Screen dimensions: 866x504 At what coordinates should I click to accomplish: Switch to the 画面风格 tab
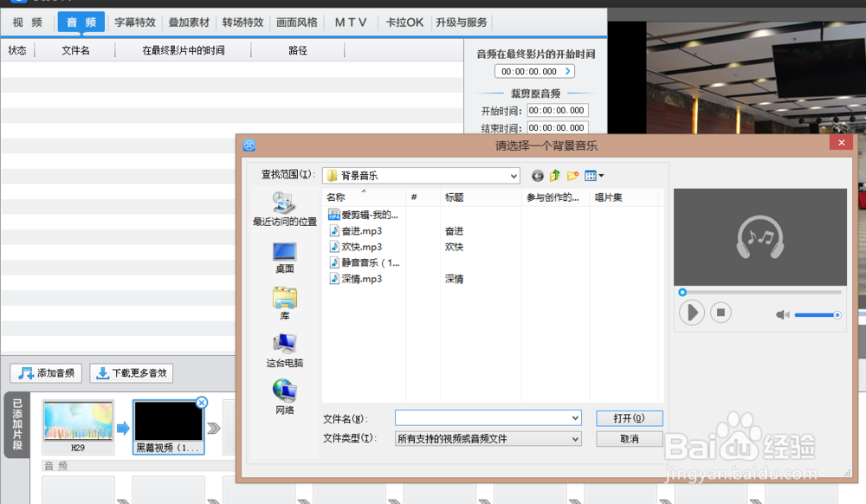click(x=297, y=23)
